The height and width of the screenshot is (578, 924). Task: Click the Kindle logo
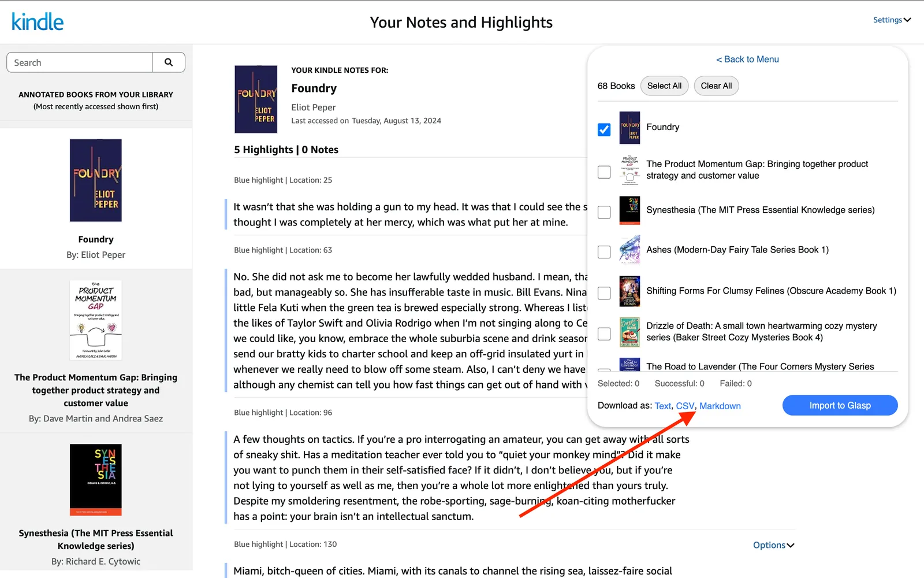click(38, 22)
